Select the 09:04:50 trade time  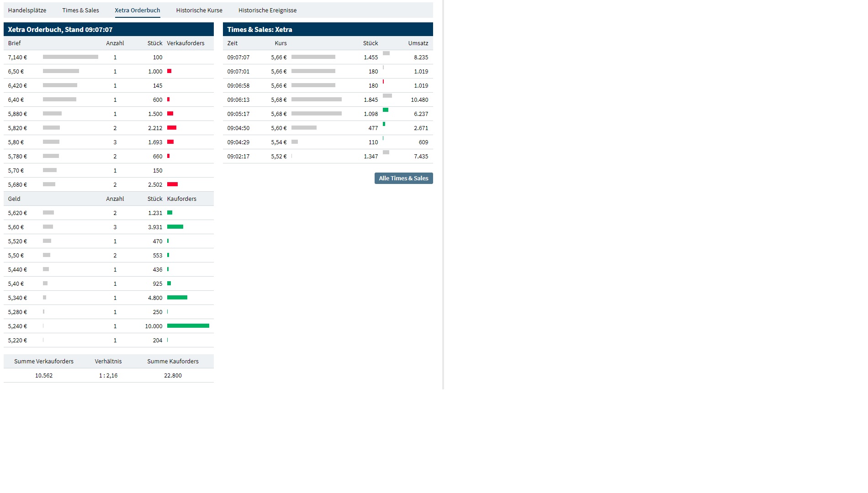click(238, 128)
